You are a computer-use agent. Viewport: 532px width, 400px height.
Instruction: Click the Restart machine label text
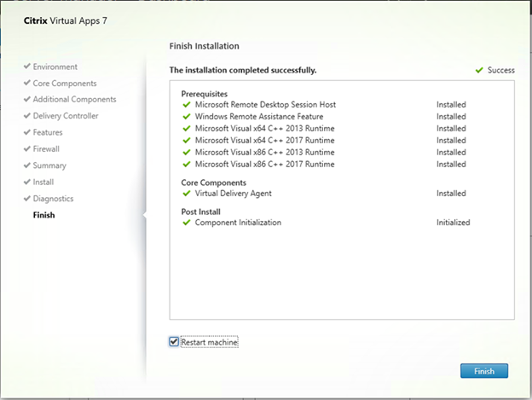[209, 342]
